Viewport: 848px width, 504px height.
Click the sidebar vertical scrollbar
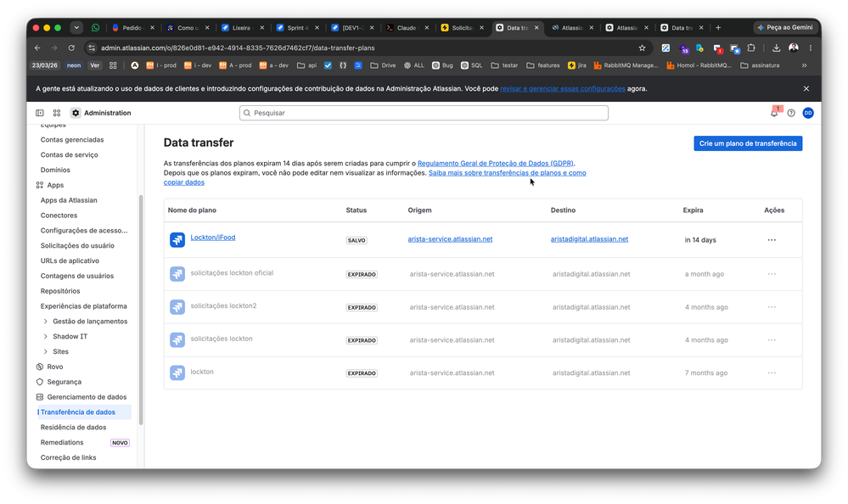coord(141,310)
